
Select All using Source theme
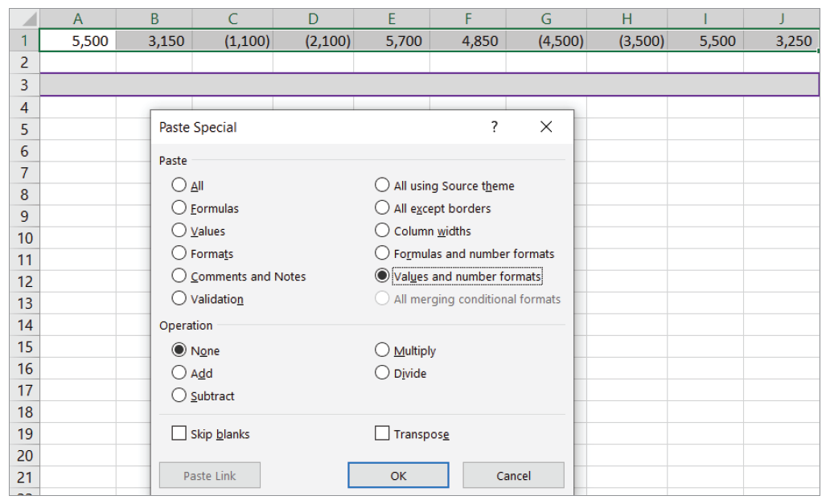pyautogui.click(x=383, y=186)
